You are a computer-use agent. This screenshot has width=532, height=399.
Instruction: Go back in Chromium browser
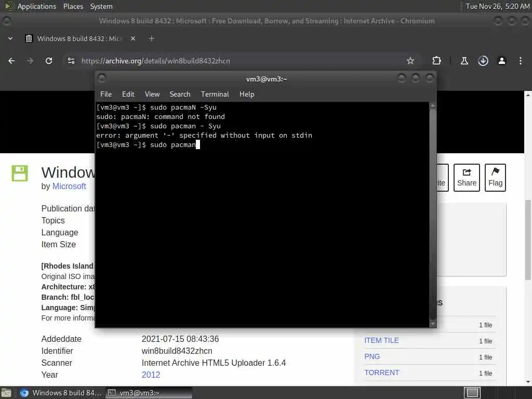(11, 61)
